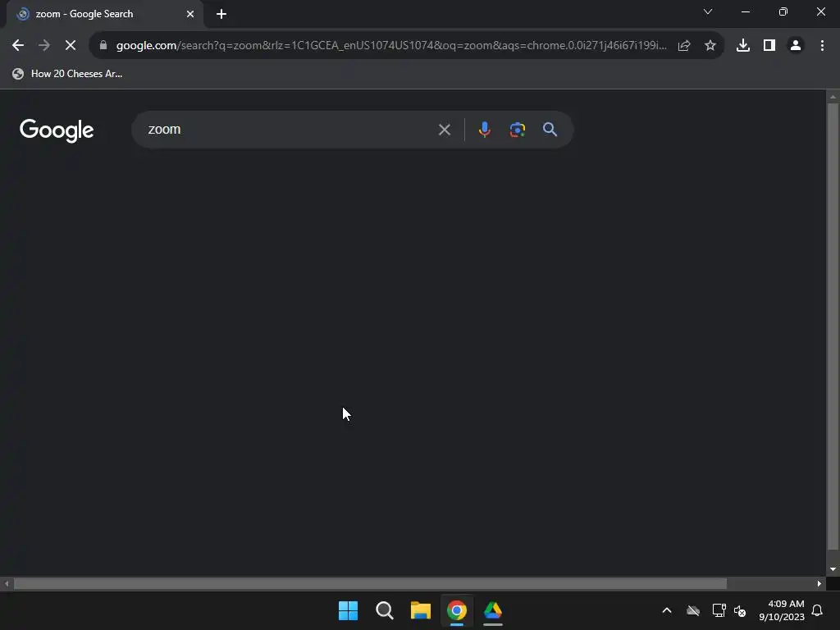
Task: Search by image with Google Lens
Action: coord(517,130)
